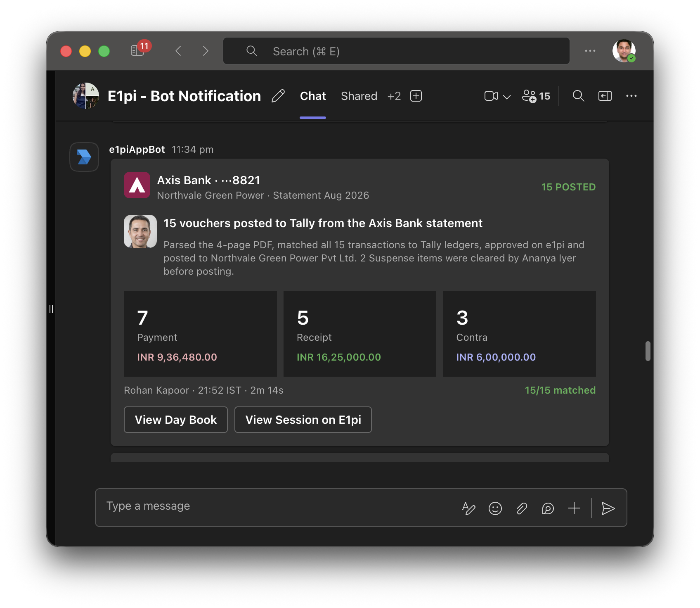Click the INR 6,00,000.00 amount
This screenshot has height=608, width=700.
pyautogui.click(x=496, y=357)
